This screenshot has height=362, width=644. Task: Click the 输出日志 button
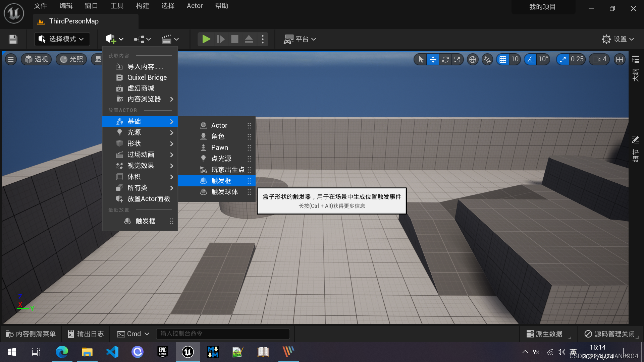point(86,334)
